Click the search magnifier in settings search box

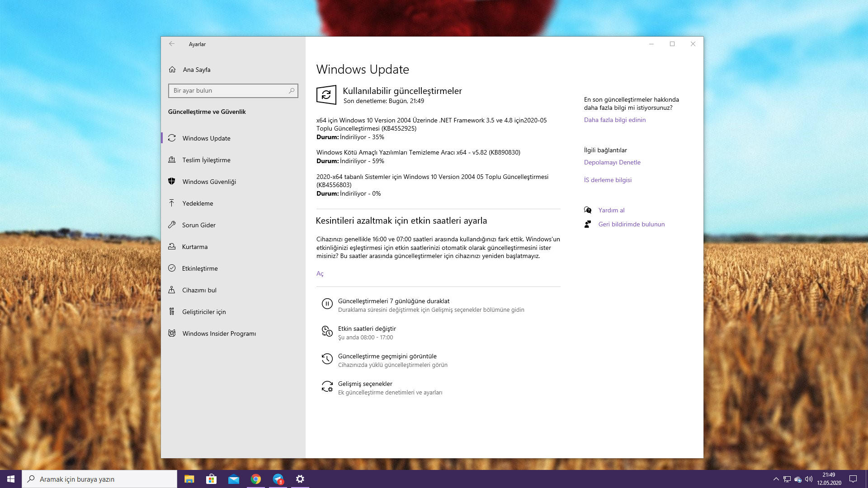pyautogui.click(x=292, y=90)
